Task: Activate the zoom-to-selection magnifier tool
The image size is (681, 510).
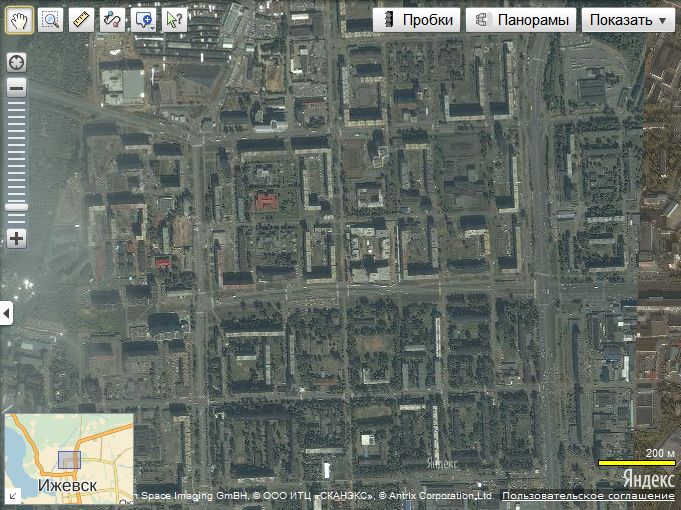Action: (x=51, y=19)
